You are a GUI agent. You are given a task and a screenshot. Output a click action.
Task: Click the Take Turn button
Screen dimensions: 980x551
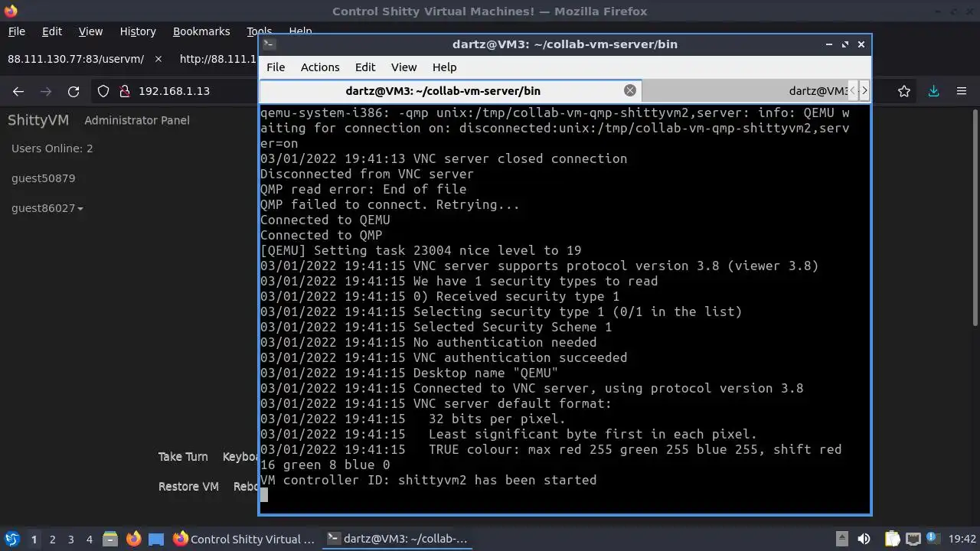pyautogui.click(x=183, y=457)
